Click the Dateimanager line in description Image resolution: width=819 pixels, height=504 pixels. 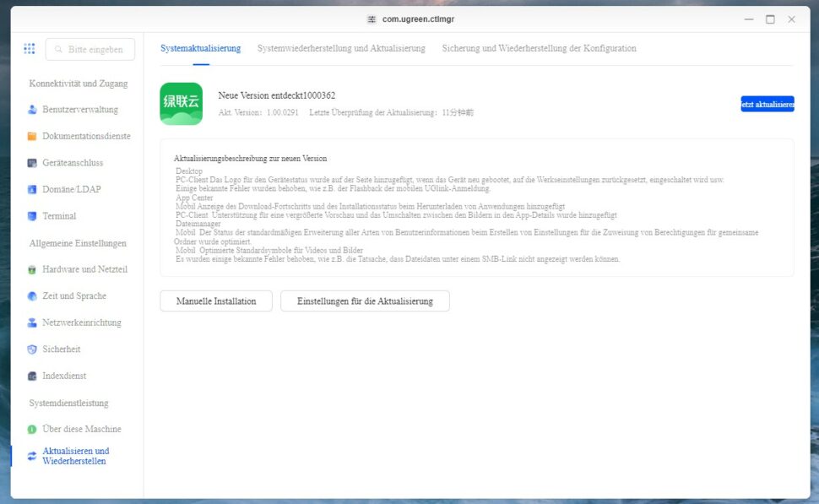[198, 224]
